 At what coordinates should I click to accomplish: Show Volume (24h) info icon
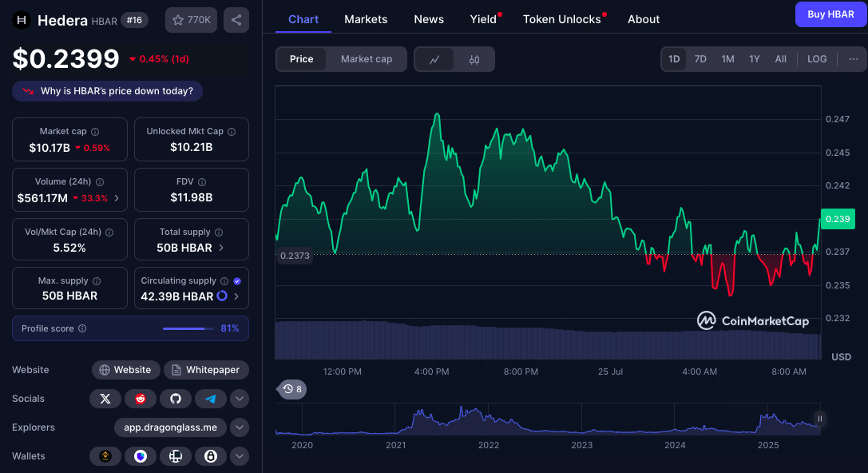[x=100, y=182]
